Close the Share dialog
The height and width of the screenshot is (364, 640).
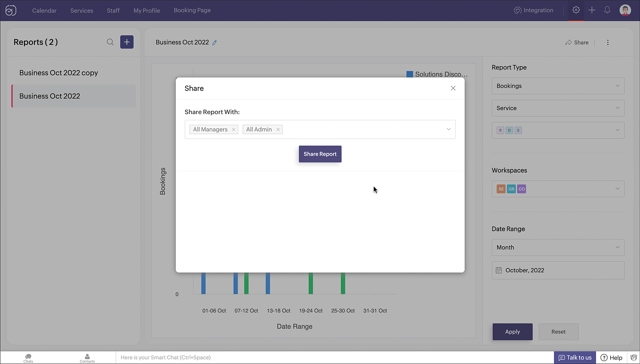[x=453, y=88]
